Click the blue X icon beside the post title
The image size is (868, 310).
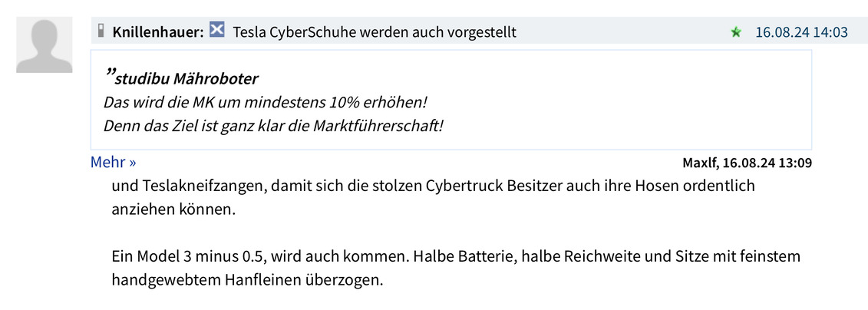217,31
